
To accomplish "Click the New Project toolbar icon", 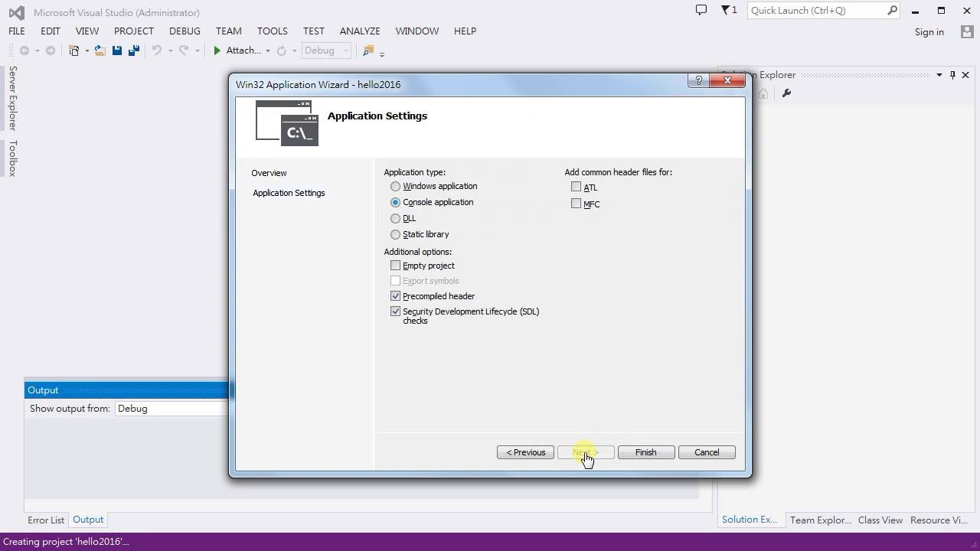I will coord(74,51).
